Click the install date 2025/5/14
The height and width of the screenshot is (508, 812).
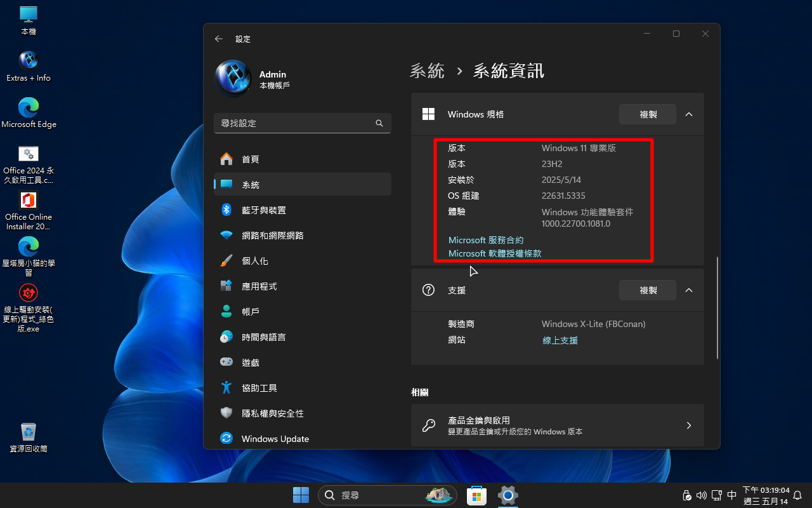pos(561,180)
